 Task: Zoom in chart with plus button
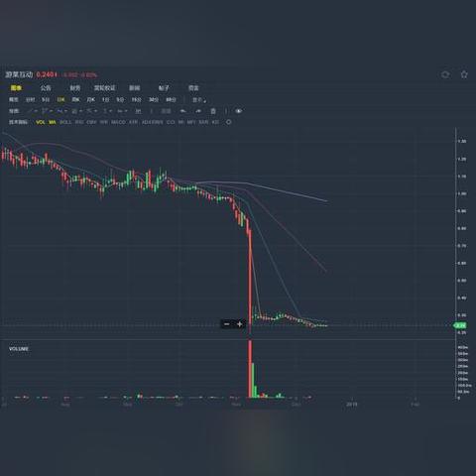click(239, 324)
